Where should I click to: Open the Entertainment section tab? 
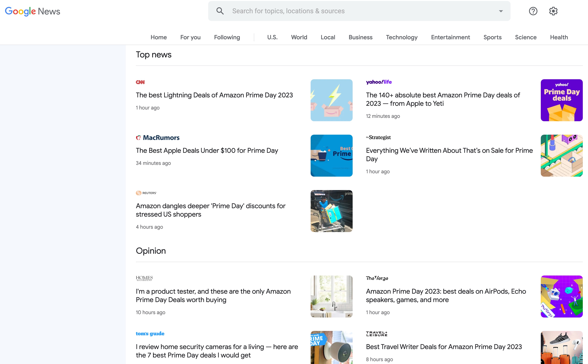pos(450,37)
